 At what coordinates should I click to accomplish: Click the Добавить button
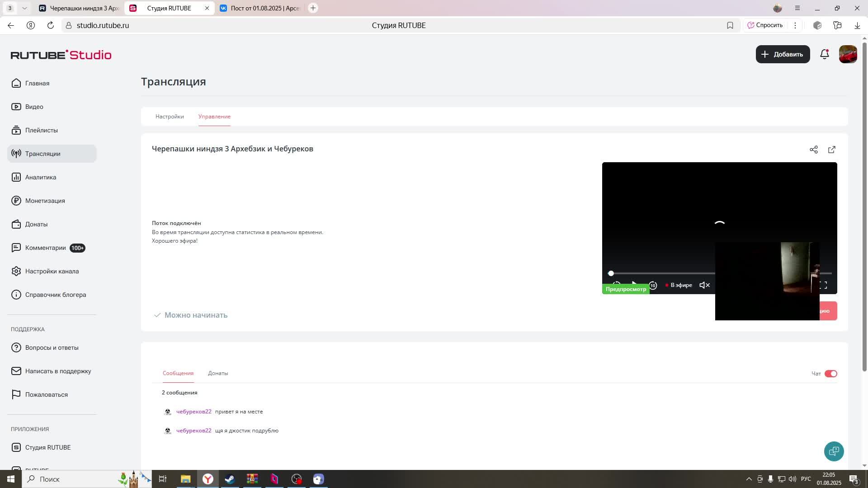[783, 54]
